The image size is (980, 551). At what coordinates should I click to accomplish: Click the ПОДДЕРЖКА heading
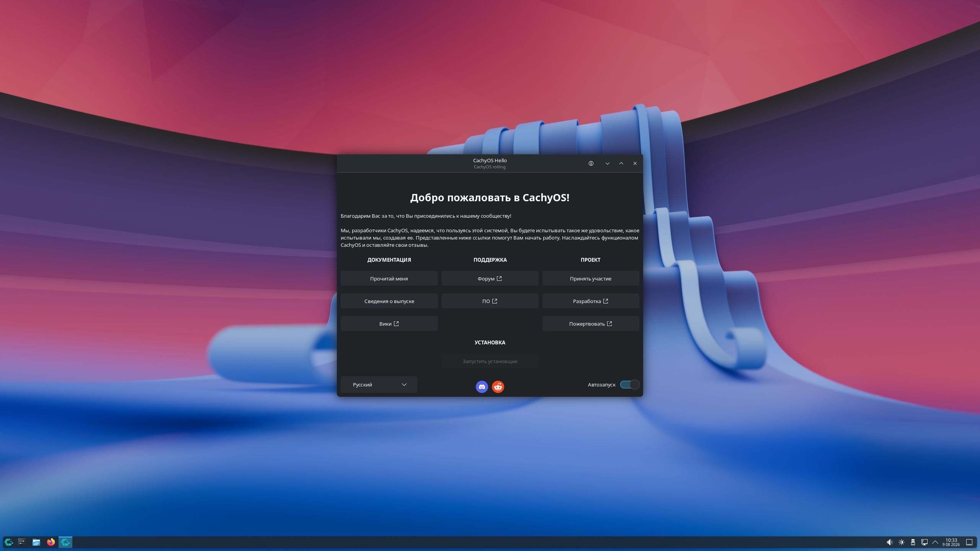click(490, 260)
